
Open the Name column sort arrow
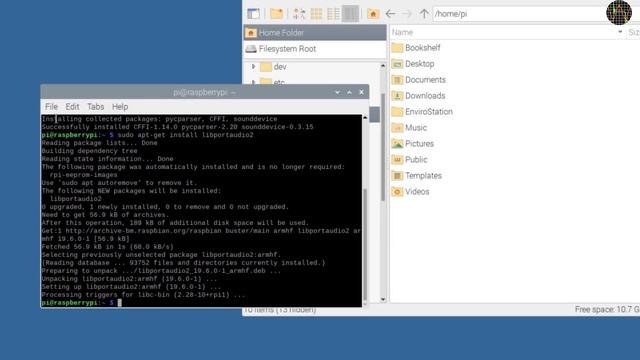click(620, 32)
